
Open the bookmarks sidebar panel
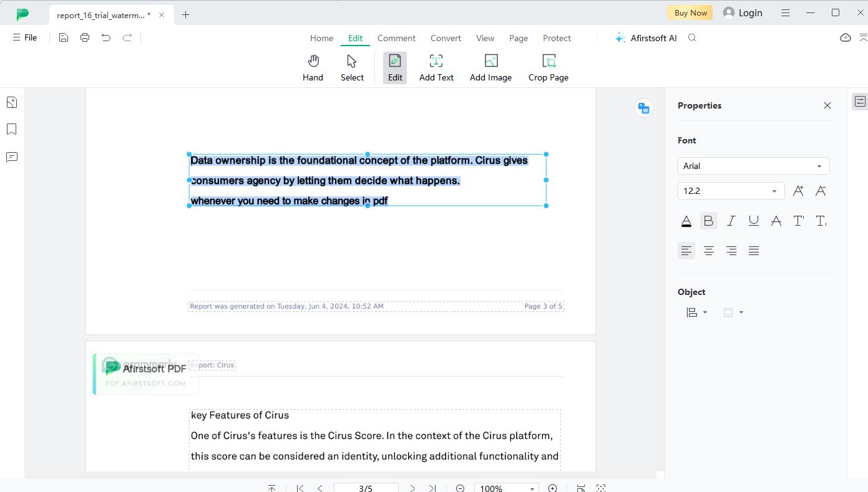click(12, 129)
